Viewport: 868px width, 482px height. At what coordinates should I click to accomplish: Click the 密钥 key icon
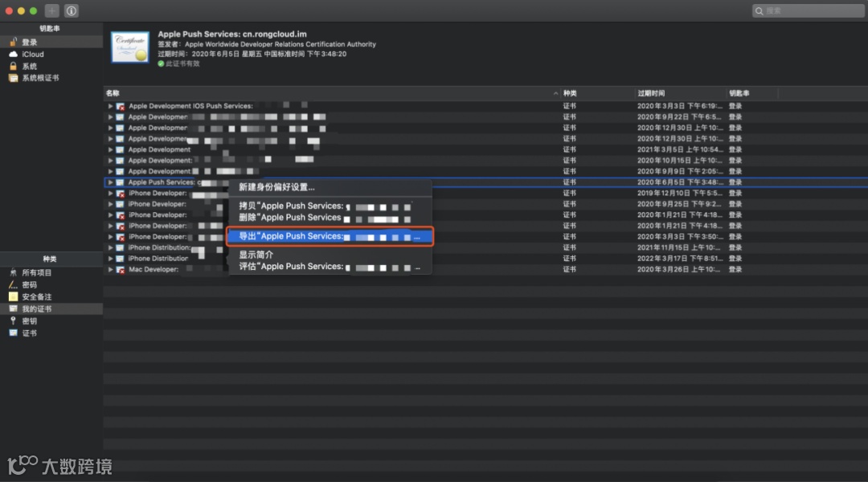[x=14, y=321]
